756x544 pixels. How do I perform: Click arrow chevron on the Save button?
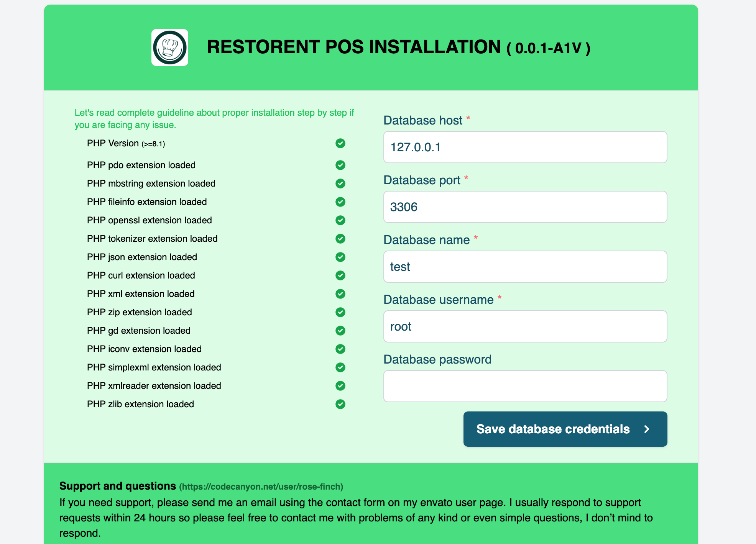[647, 429]
